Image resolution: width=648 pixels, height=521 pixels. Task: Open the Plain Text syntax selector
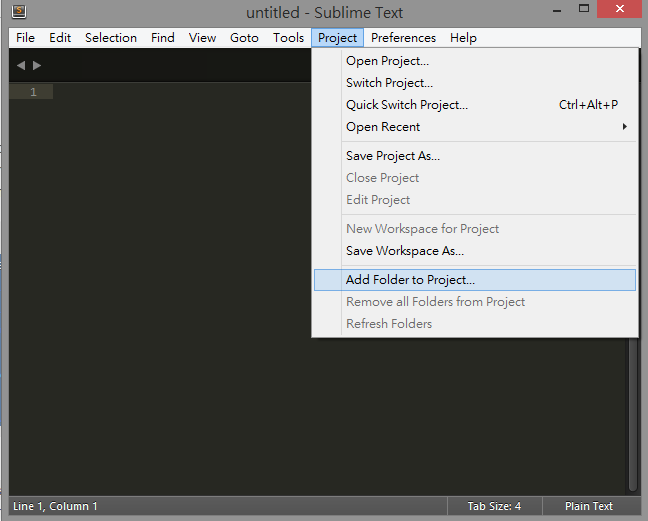[x=589, y=506]
